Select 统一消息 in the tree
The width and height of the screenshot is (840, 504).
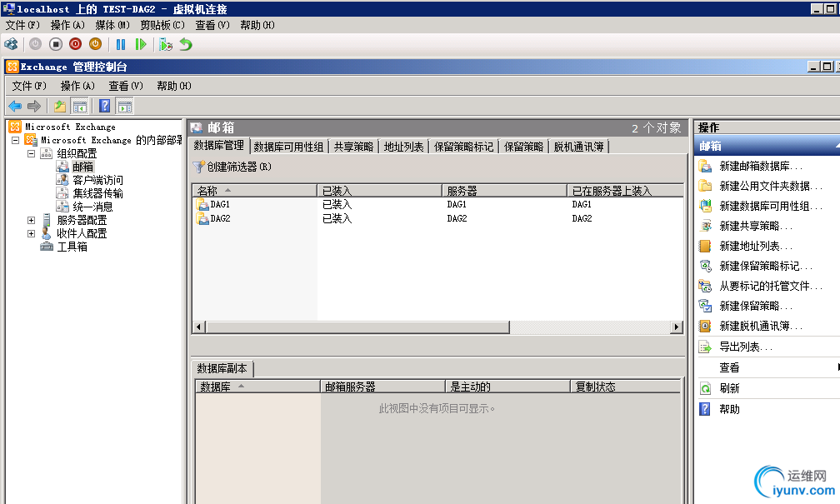coord(92,207)
